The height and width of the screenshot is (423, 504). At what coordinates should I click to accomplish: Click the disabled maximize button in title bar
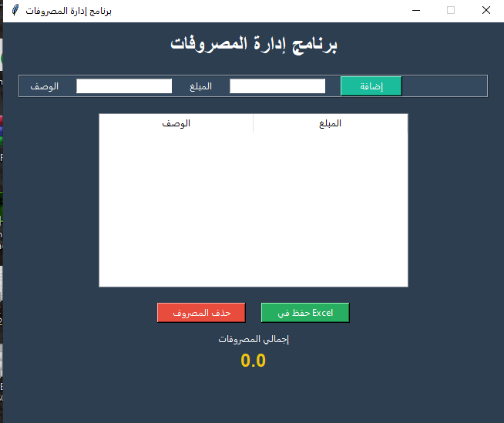click(451, 10)
